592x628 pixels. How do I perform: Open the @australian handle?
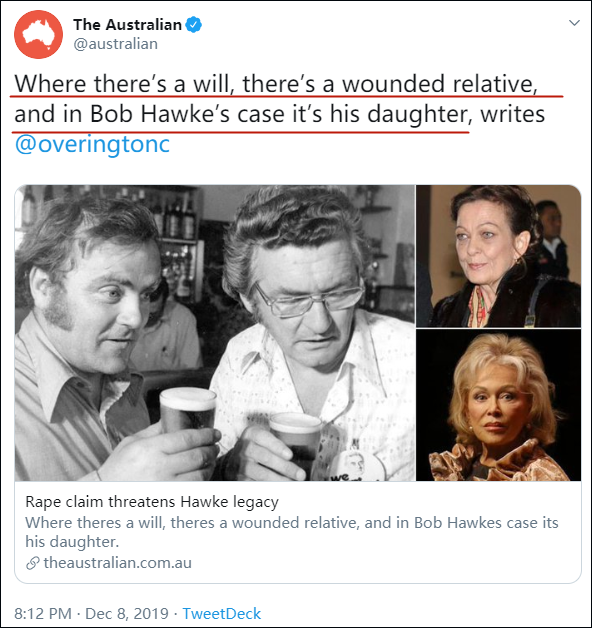click(115, 44)
